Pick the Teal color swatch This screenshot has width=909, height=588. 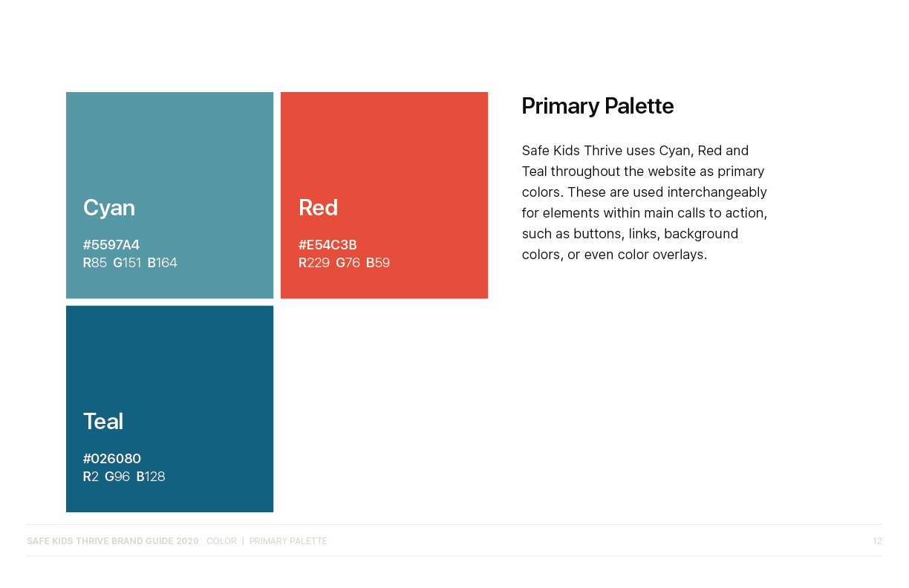[169, 409]
